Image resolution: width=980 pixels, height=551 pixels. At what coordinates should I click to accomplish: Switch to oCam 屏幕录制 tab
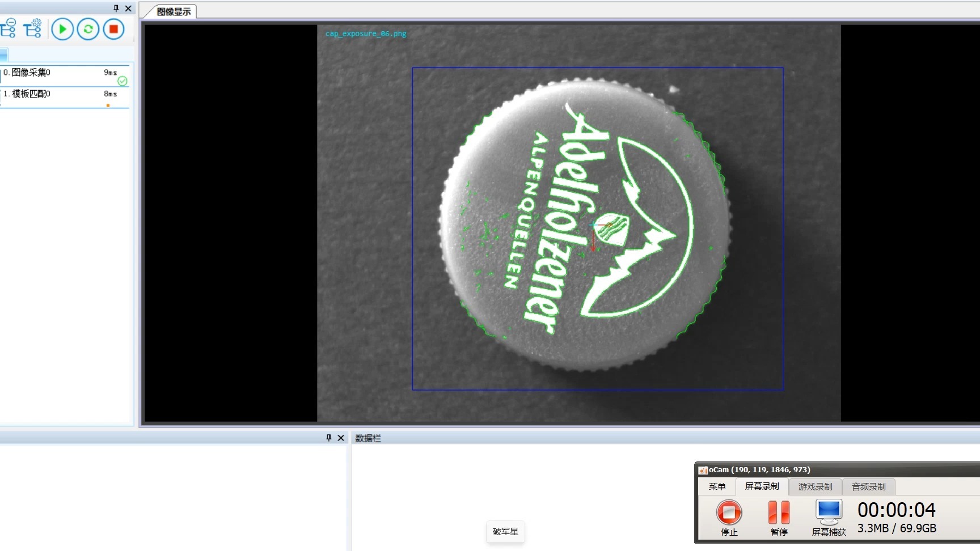[762, 486]
